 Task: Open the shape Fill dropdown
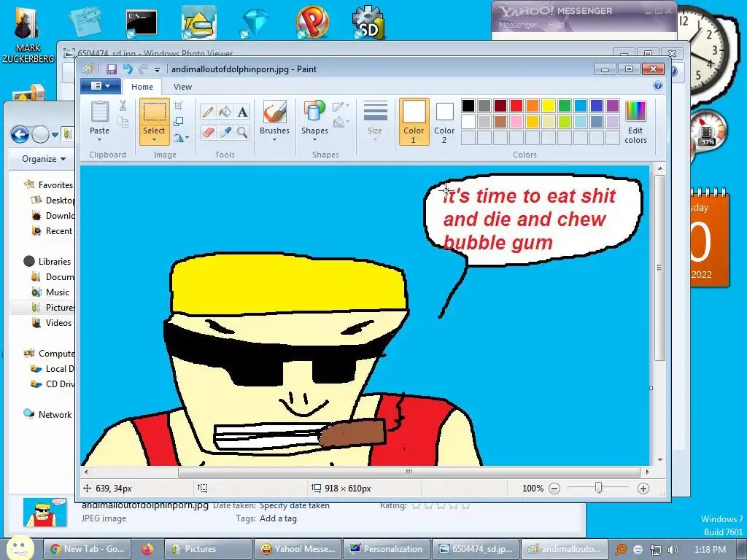coord(341,122)
